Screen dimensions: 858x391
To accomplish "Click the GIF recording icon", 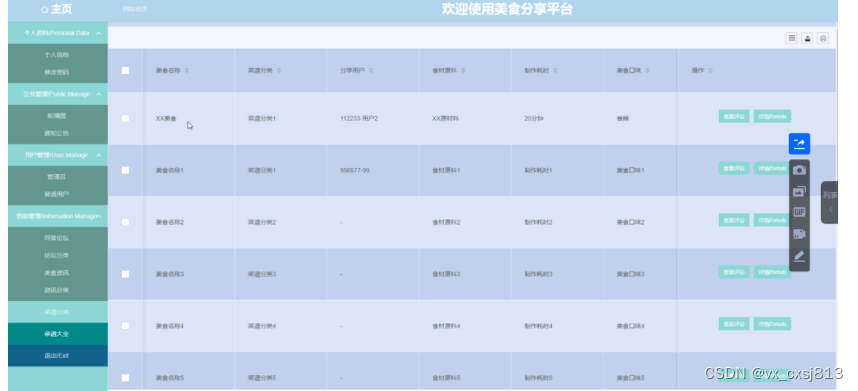I will 799,212.
